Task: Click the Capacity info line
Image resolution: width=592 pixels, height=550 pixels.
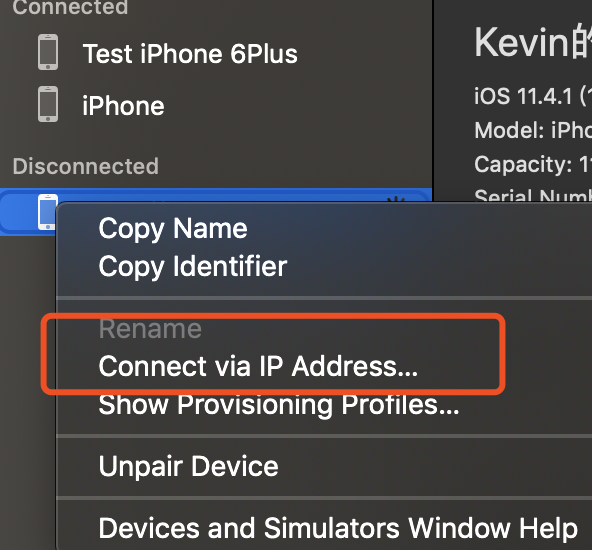Action: point(533,165)
